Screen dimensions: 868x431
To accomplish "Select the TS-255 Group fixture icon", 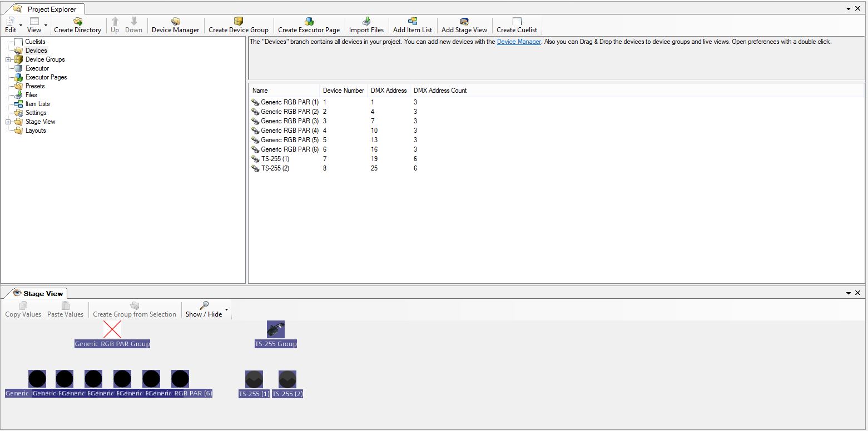I will [276, 329].
